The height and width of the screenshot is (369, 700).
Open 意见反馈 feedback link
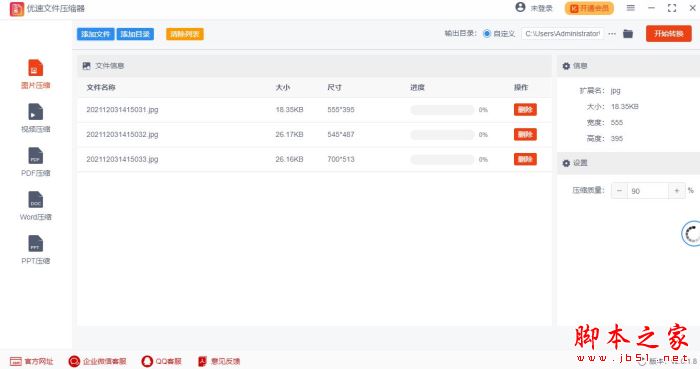219,361
